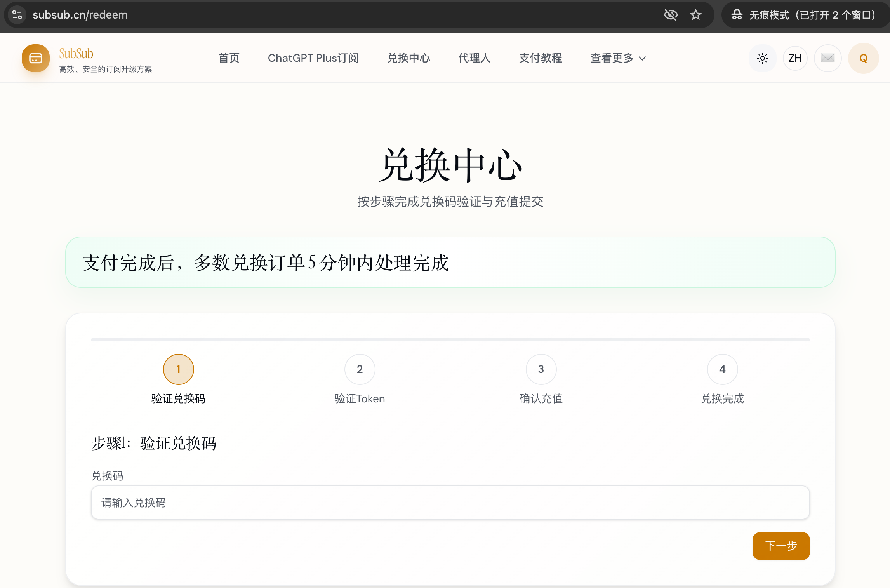Switch language via the ZH button
890x588 pixels.
[x=795, y=58]
